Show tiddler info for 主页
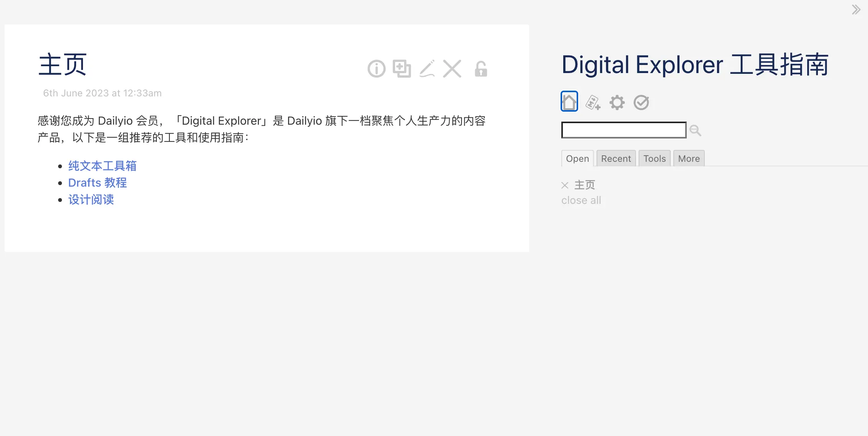The image size is (868, 436). pos(377,69)
